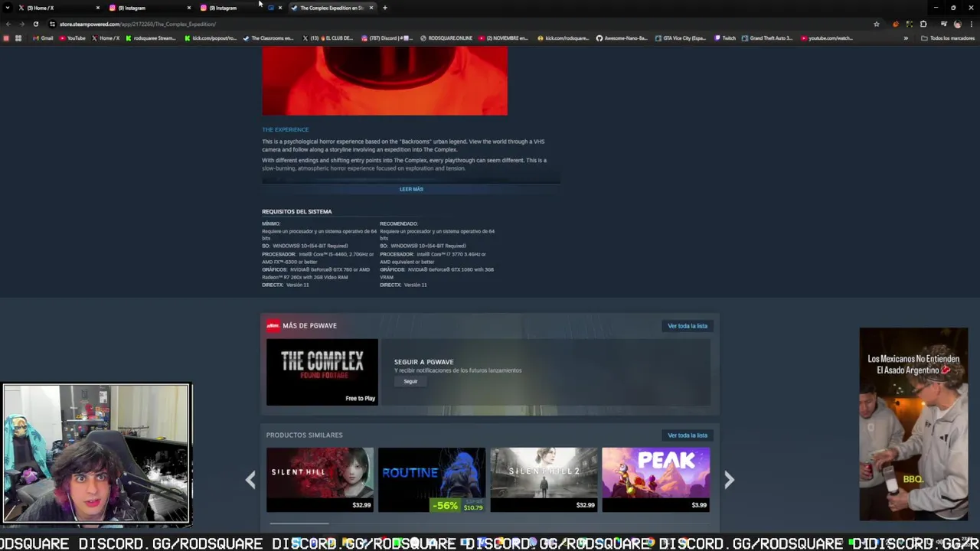Switch to the first Instagram tab
980x551 pixels.
coord(149,8)
